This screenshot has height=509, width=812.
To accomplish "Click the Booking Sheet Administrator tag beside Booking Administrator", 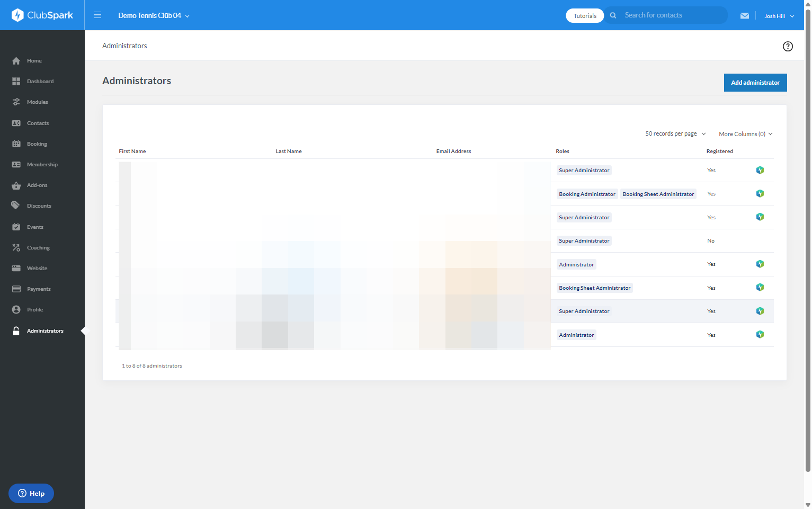I will tap(658, 194).
